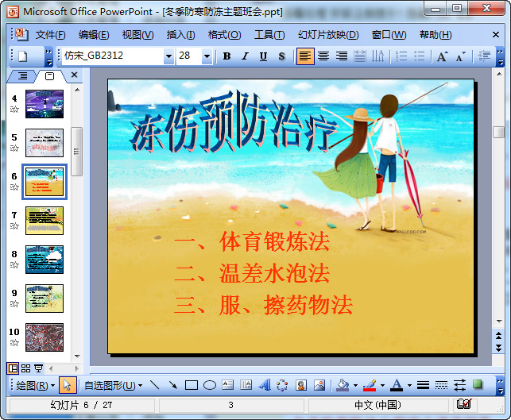Open Line Color dropdown arrow

pyautogui.click(x=382, y=386)
